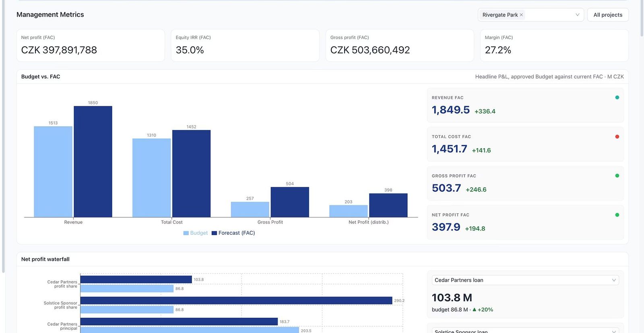Image resolution: width=644 pixels, height=333 pixels.
Task: Select the Margin (FAC) 27.2% value
Action: point(498,50)
